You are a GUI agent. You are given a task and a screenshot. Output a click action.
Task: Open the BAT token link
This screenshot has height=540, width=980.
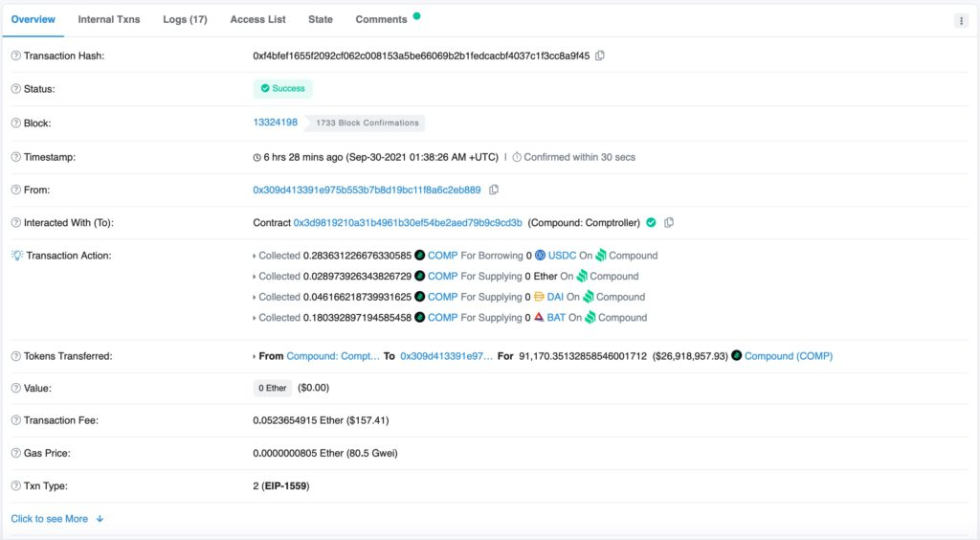(x=556, y=318)
